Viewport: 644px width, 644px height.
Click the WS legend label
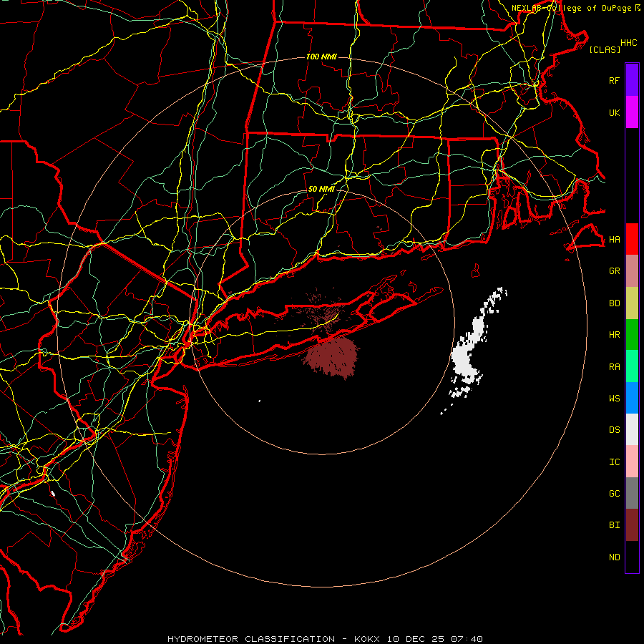(614, 399)
